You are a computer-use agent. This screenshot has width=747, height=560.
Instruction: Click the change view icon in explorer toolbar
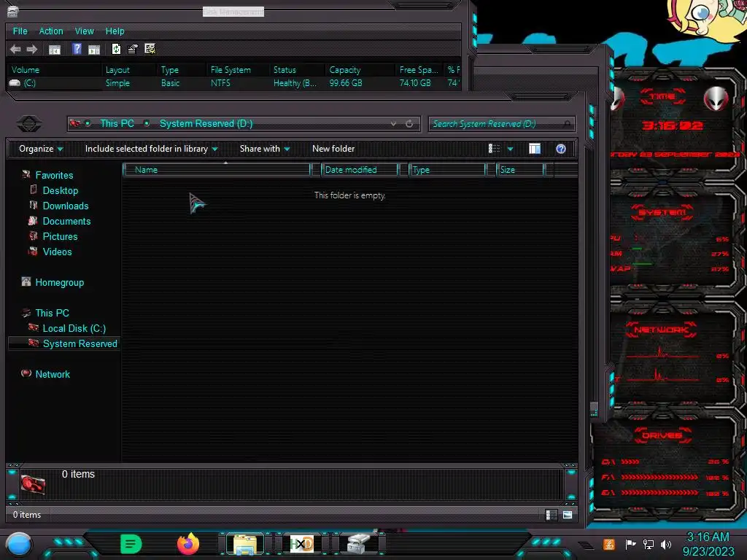(494, 149)
